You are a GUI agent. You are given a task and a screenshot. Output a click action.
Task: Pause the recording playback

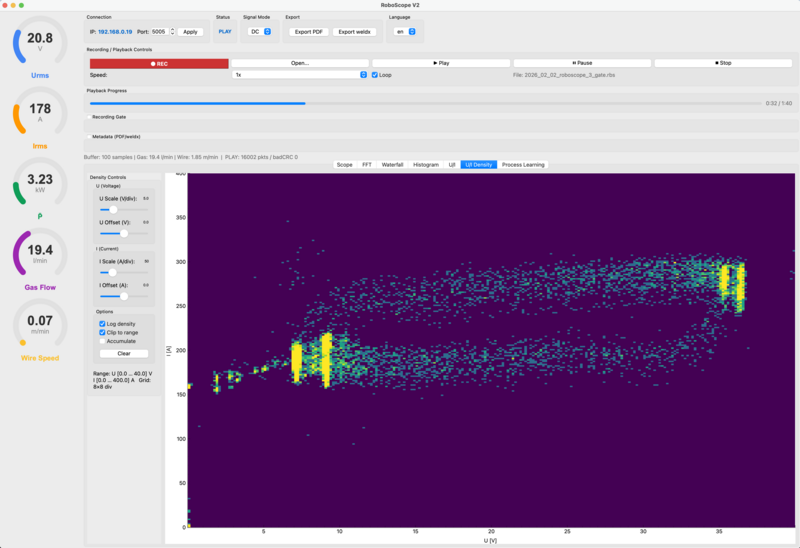point(582,63)
